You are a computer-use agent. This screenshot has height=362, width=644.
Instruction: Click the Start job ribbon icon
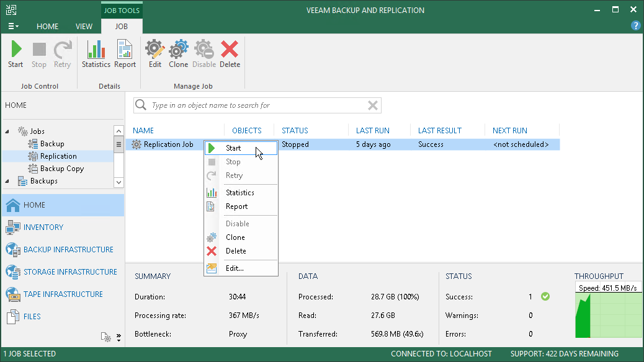point(16,54)
